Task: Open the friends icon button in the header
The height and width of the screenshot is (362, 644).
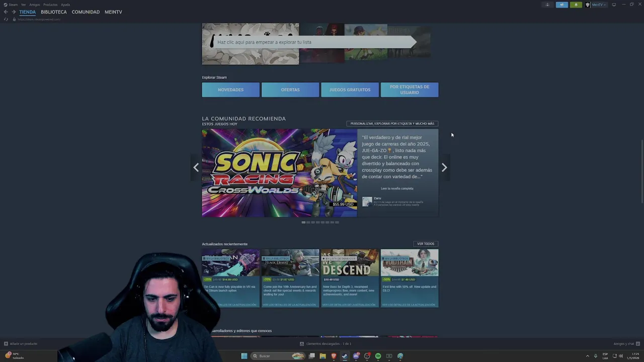Action: click(x=547, y=5)
